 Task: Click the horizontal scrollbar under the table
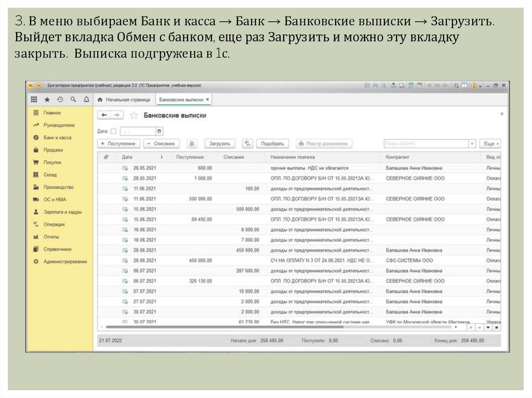pyautogui.click(x=223, y=327)
